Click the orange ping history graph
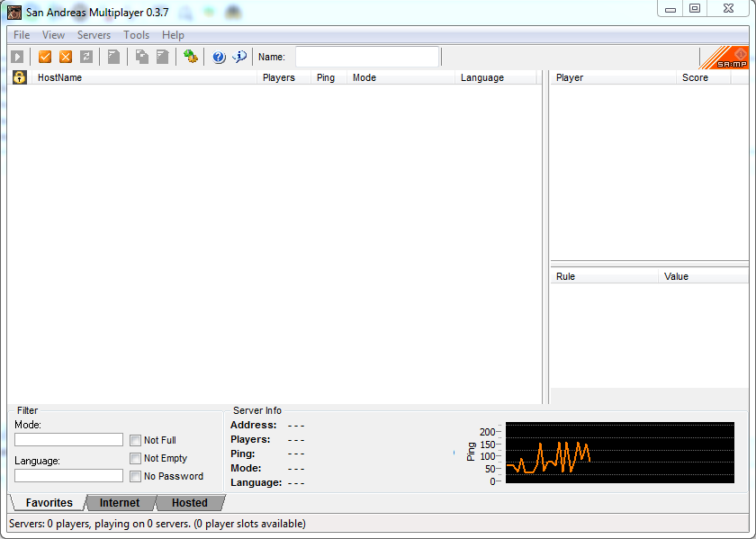The image size is (756, 539). 619,453
